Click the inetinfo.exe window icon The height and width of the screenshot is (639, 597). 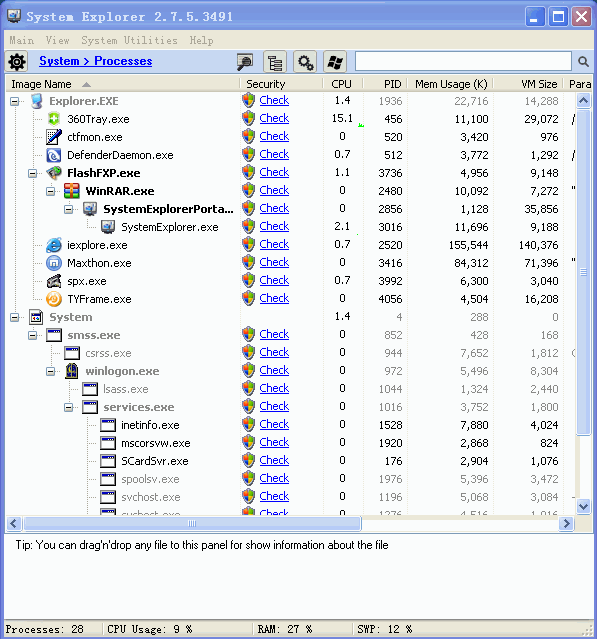(108, 425)
